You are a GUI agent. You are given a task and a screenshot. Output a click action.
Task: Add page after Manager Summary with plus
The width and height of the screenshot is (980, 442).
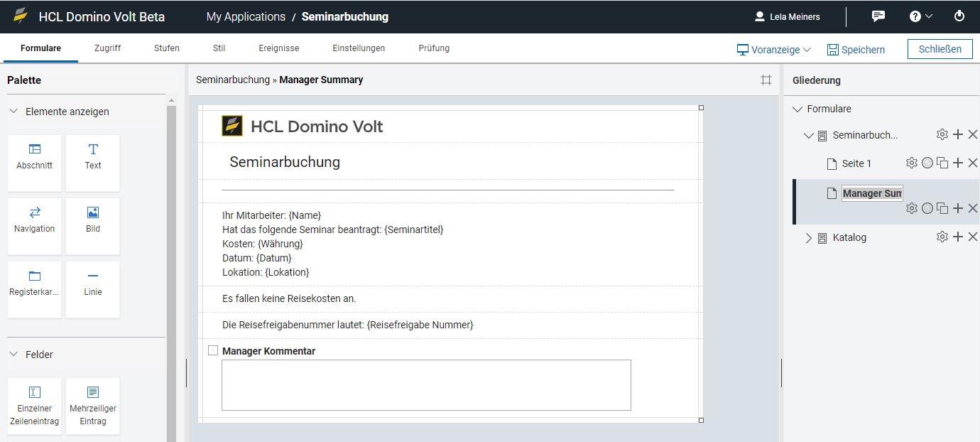tap(958, 208)
